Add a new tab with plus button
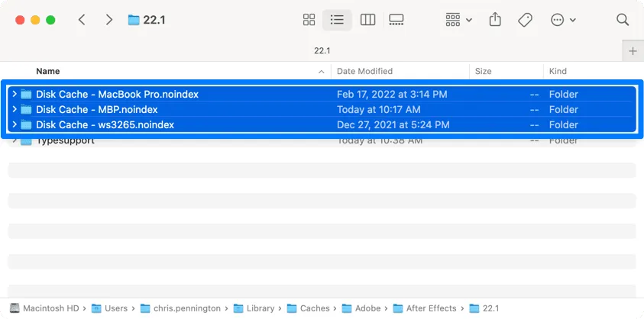Viewport: 644px width, 319px height. click(x=633, y=51)
